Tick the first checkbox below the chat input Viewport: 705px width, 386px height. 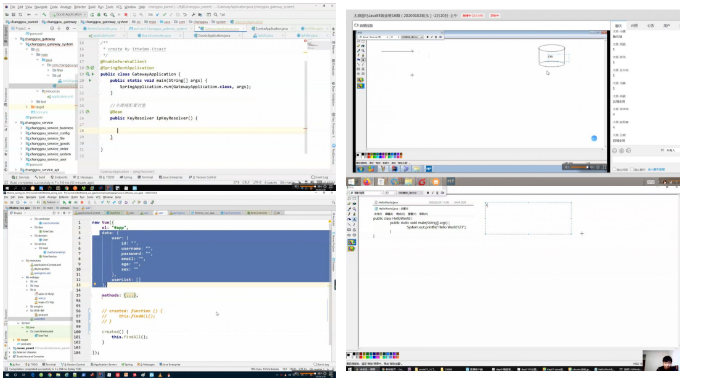click(x=615, y=169)
